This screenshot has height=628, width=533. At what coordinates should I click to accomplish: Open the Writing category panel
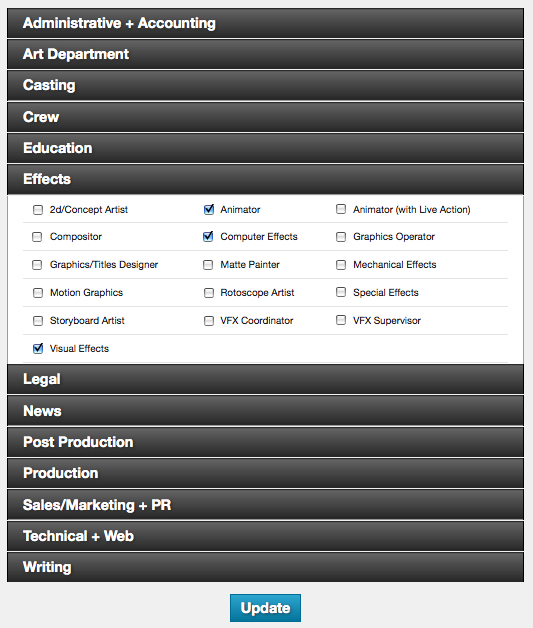click(265, 567)
